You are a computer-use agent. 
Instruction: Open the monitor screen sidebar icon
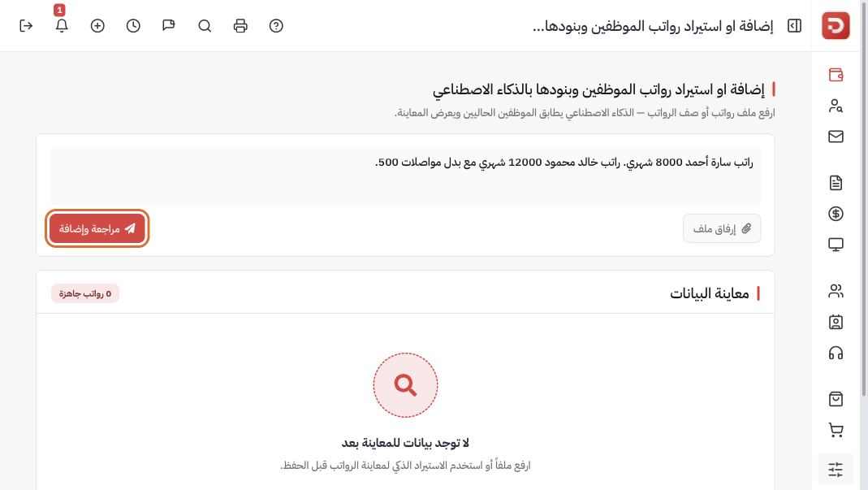836,245
